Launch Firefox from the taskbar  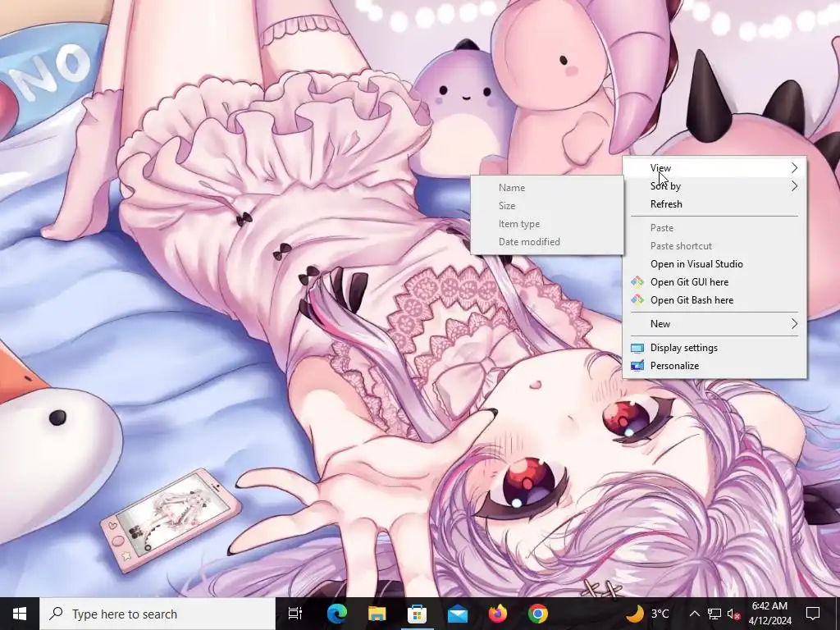pos(498,614)
